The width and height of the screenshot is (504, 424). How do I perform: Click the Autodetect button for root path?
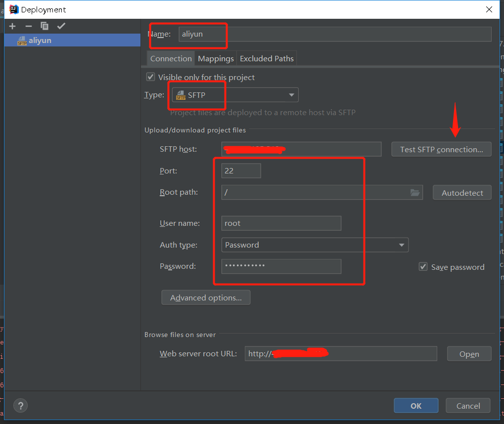click(x=461, y=192)
